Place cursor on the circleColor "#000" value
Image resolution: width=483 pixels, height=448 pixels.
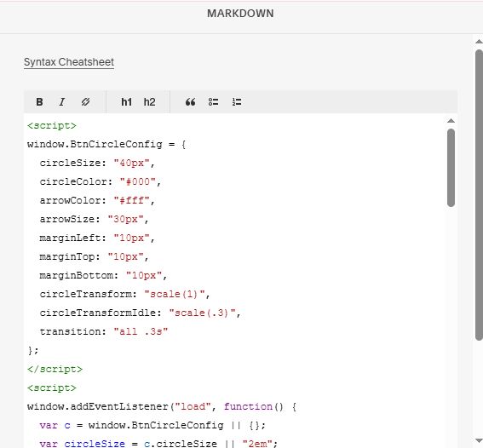point(138,181)
